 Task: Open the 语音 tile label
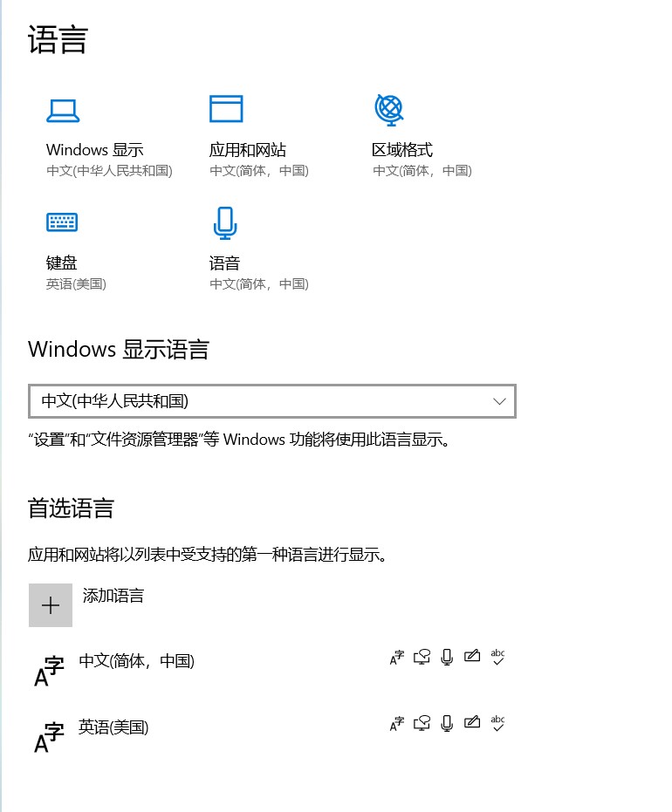coord(225,263)
